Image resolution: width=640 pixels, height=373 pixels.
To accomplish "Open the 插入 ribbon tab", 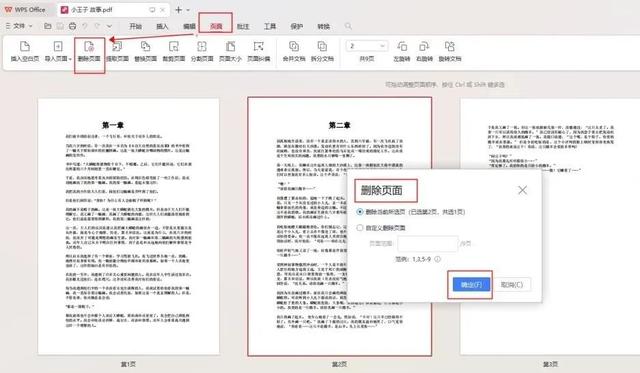I will click(162, 27).
